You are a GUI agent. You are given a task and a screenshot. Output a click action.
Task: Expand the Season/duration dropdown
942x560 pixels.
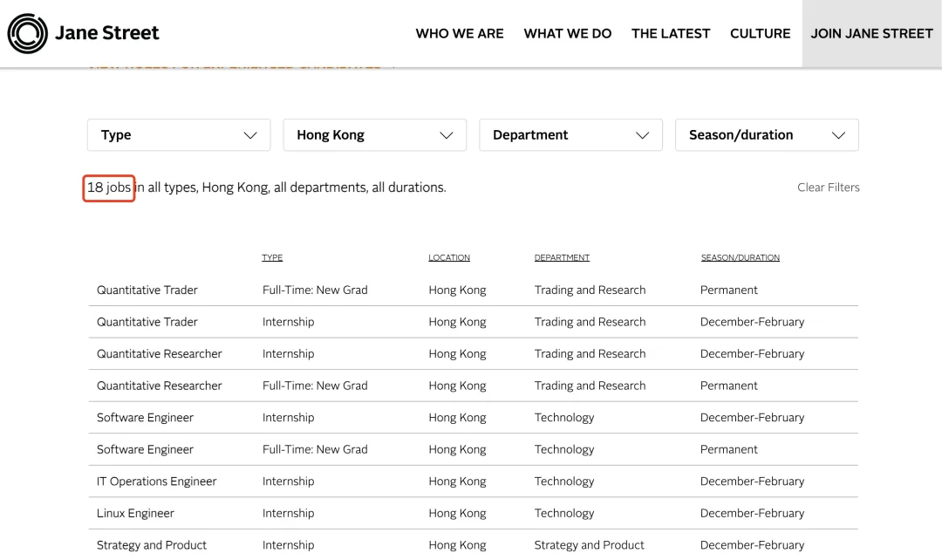[767, 135]
